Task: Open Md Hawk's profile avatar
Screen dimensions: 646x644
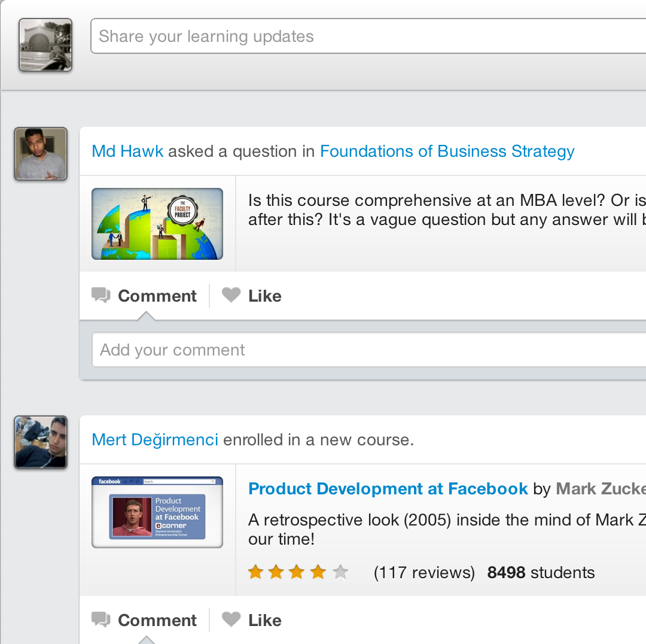Action: 41,154
